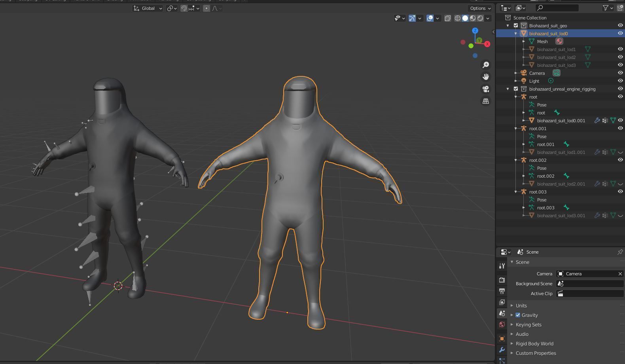
Task: Expand the Rigid Body World panel
Action: [534, 343]
